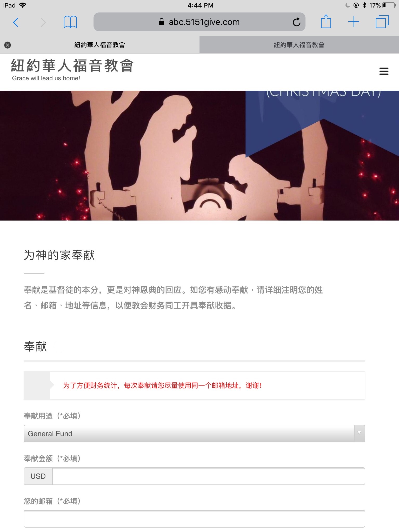Viewport: 399px width, 532px height.
Task: Switch to the second 紐約華人福音教會 tab
Action: tap(299, 45)
